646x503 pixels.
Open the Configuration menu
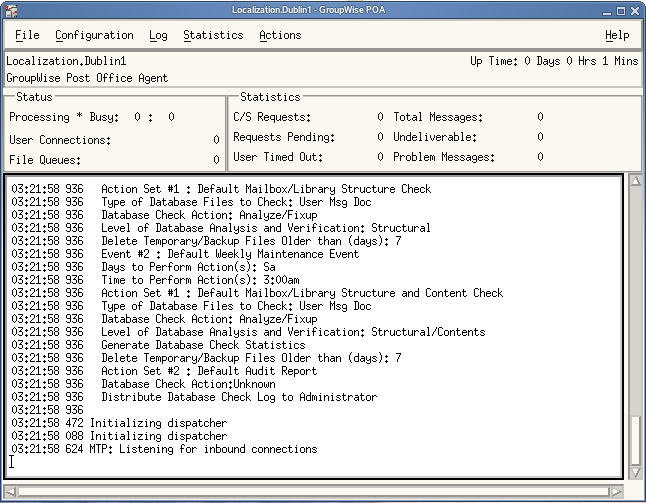click(94, 35)
